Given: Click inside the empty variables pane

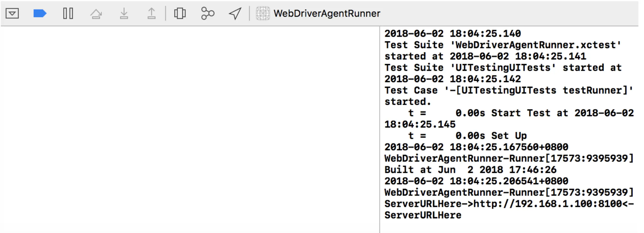Looking at the screenshot, I should pyautogui.click(x=190, y=125).
